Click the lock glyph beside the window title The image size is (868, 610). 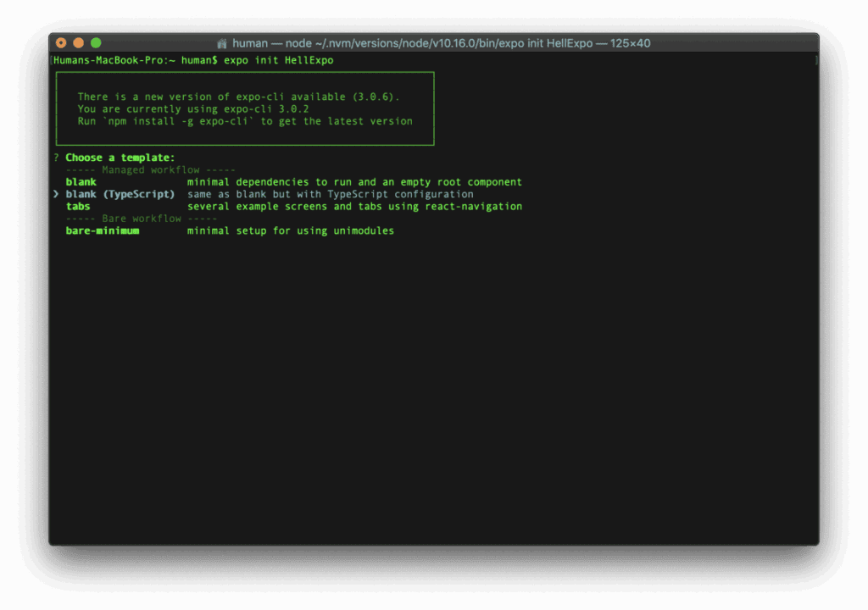pos(222,42)
